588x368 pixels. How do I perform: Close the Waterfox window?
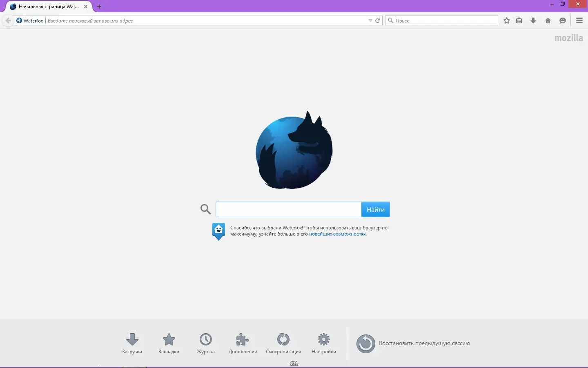pyautogui.click(x=578, y=4)
